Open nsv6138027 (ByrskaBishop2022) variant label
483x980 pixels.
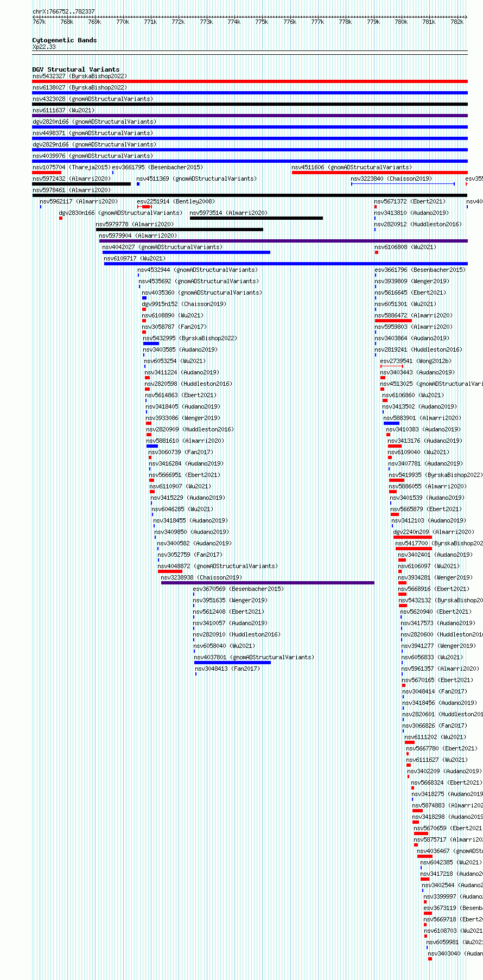(80, 87)
